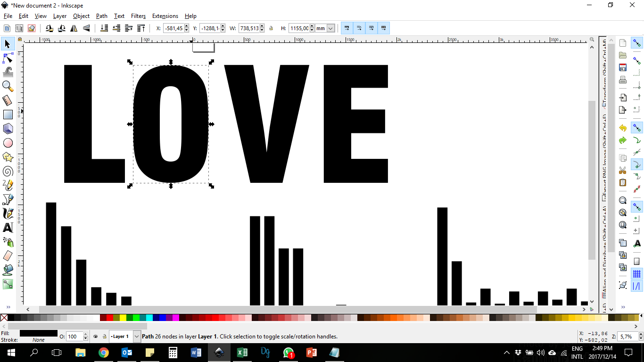Open the Path menu
644x362 pixels.
pos(101,16)
